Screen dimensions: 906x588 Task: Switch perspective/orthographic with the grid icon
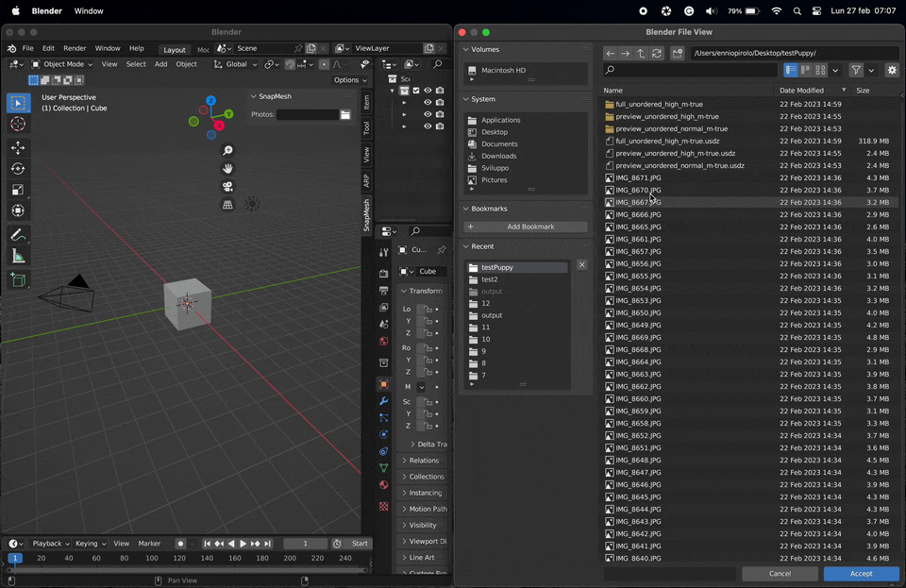[x=227, y=205]
